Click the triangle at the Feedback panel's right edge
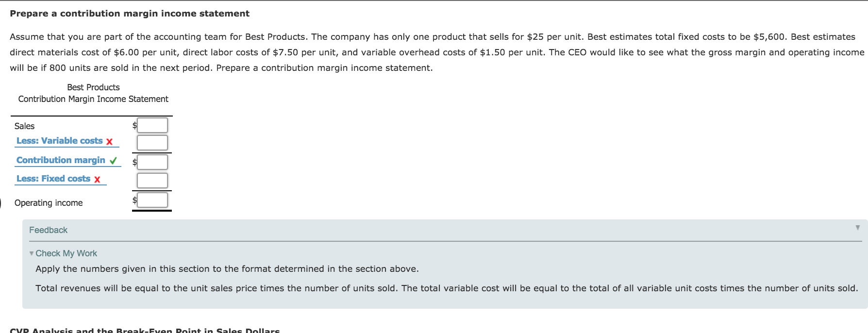Image resolution: width=868 pixels, height=333 pixels. coord(857,227)
